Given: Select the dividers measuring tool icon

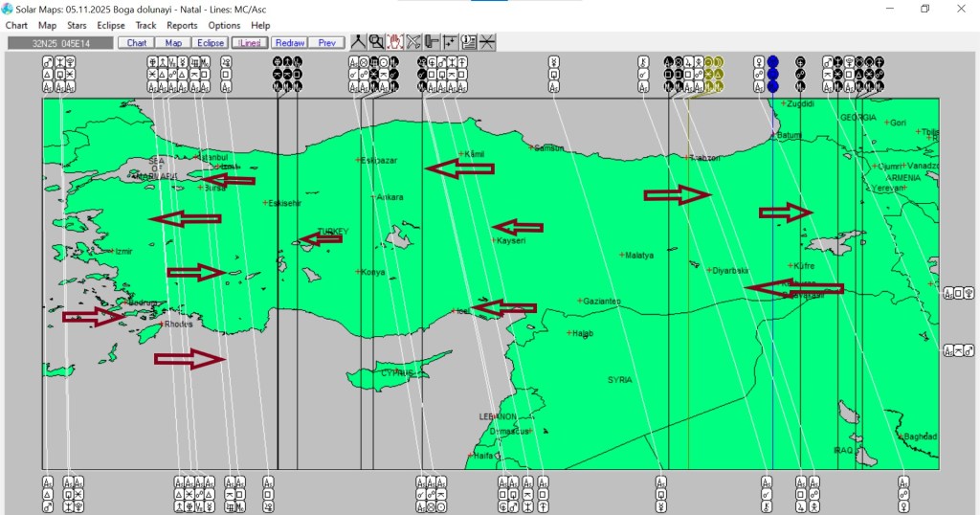Looking at the screenshot, I should 358,42.
